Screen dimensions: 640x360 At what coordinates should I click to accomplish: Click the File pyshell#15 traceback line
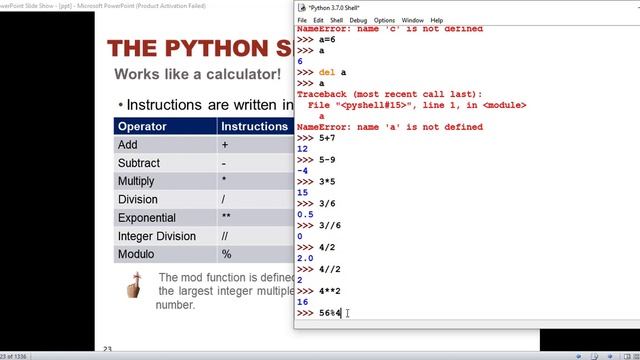coord(417,105)
